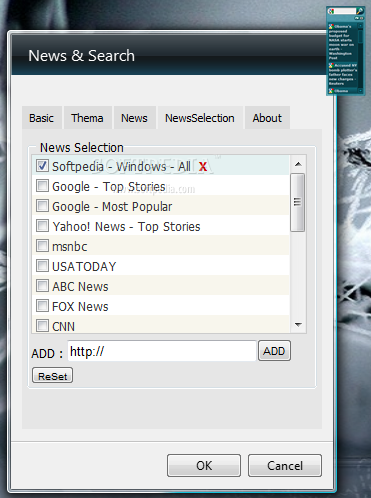The image size is (371, 498).
Task: Open the NY bomb plotter headline in gadget
Action: pos(343,74)
